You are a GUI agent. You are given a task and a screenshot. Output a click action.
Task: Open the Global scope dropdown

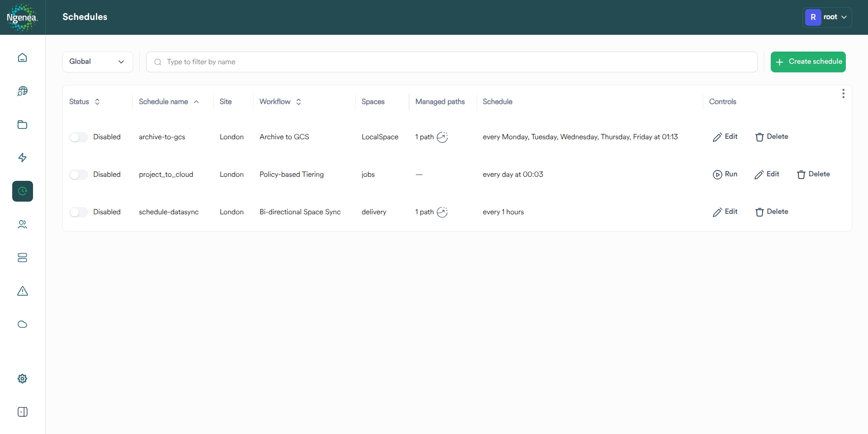coord(98,62)
